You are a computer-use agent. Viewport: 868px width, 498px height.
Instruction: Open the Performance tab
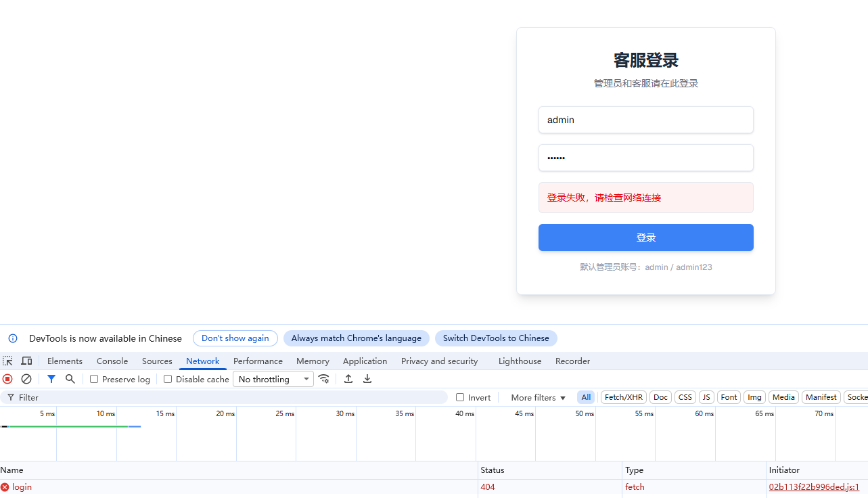tap(258, 361)
